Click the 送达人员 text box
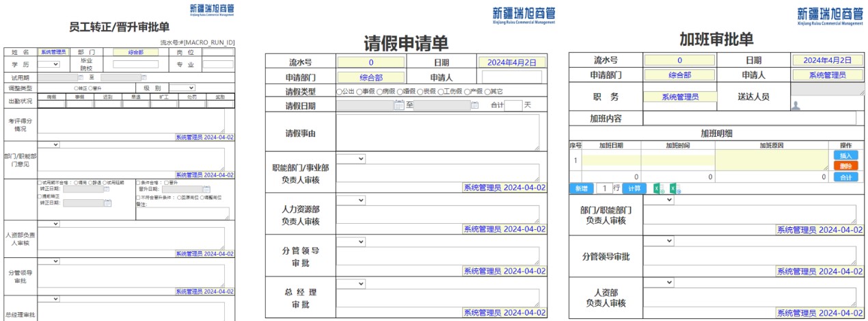Screen dimensions: 868x321 (x=827, y=89)
